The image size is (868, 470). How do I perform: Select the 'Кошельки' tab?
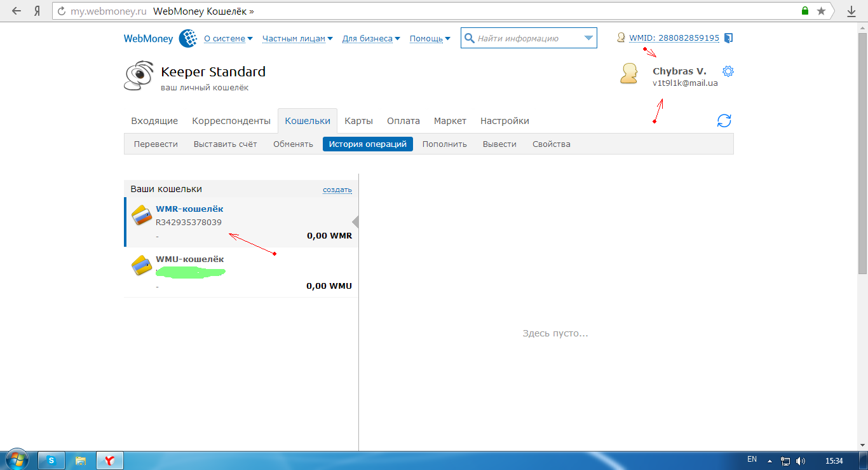point(308,121)
